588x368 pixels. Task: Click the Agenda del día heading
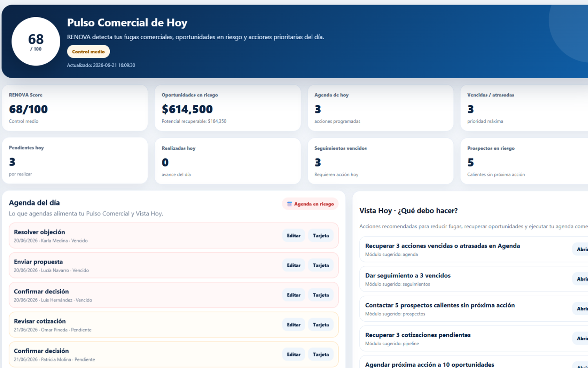point(34,203)
